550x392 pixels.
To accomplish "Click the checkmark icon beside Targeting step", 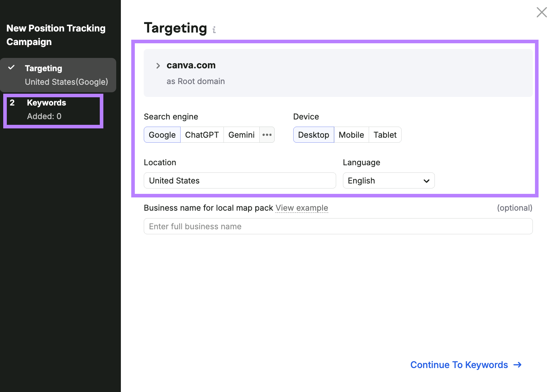I will click(11, 67).
